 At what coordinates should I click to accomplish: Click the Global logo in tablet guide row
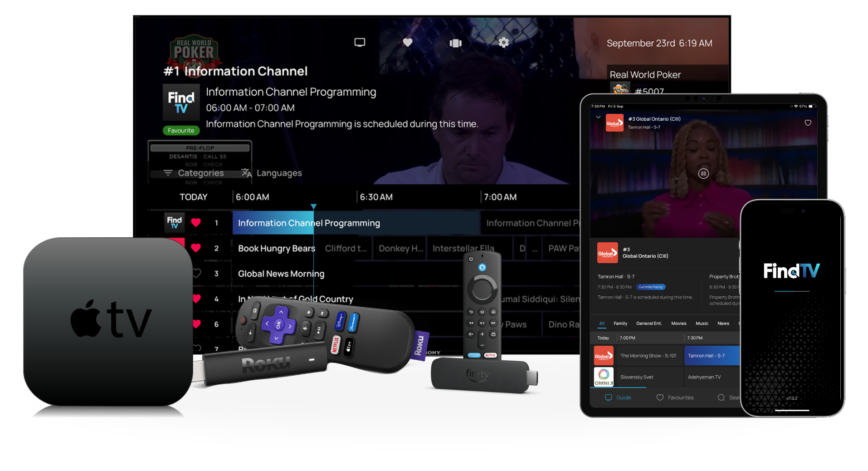pos(604,356)
